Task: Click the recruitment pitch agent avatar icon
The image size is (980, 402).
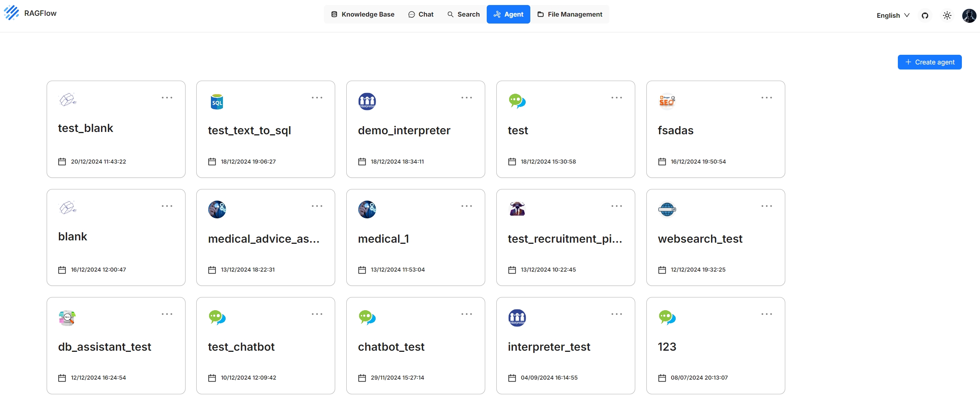Action: pyautogui.click(x=517, y=209)
